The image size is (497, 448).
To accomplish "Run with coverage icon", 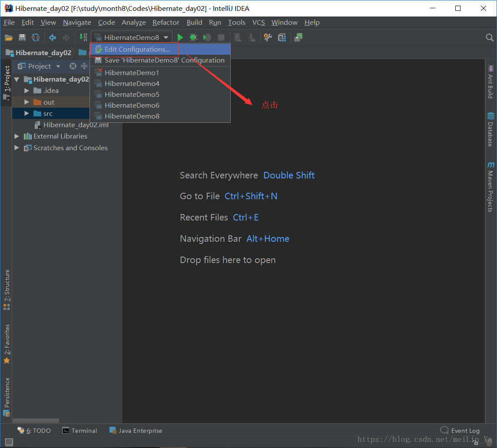I will (207, 37).
